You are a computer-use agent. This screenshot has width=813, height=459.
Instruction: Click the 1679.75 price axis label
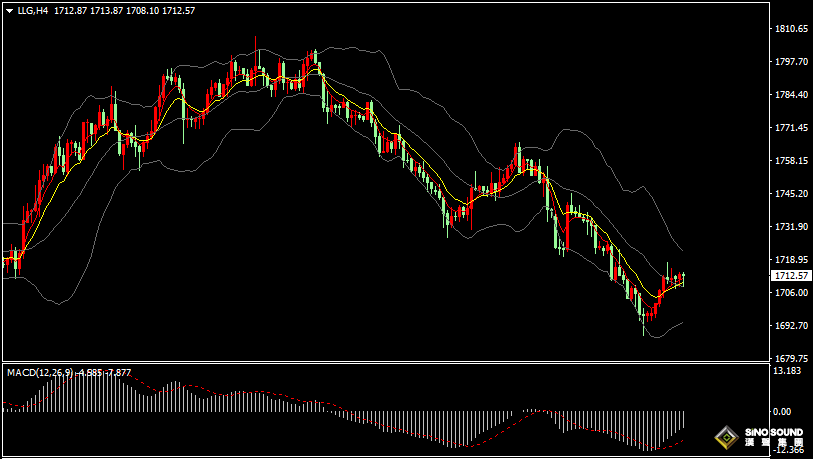(x=791, y=358)
